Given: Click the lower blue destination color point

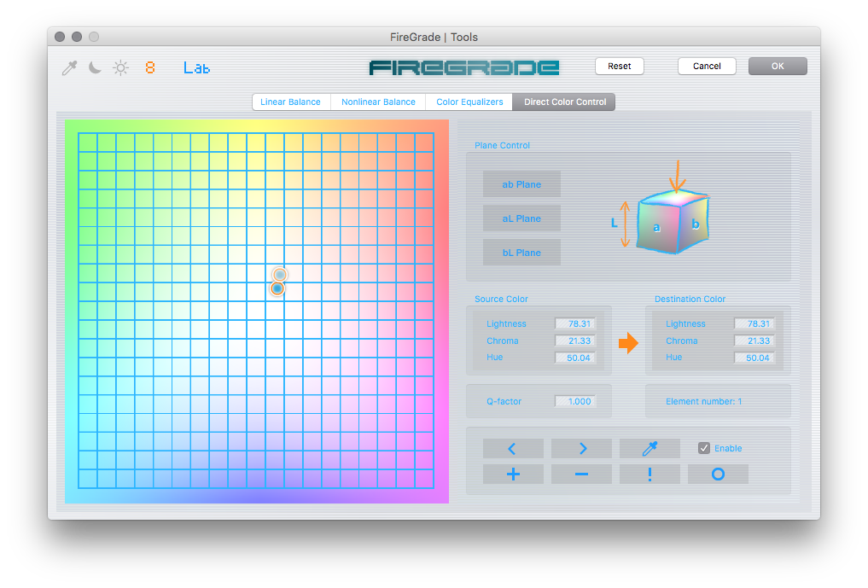Looking at the screenshot, I should pos(277,288).
